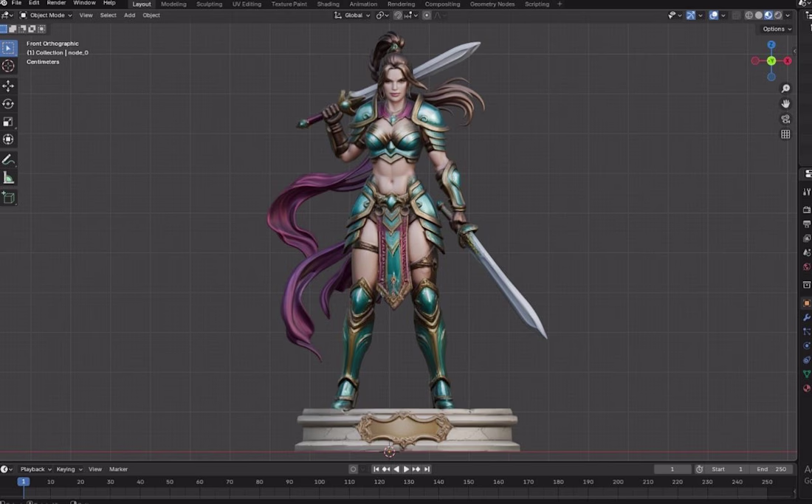Open the Global transform orientation dropdown
This screenshot has width=812, height=504.
[352, 15]
